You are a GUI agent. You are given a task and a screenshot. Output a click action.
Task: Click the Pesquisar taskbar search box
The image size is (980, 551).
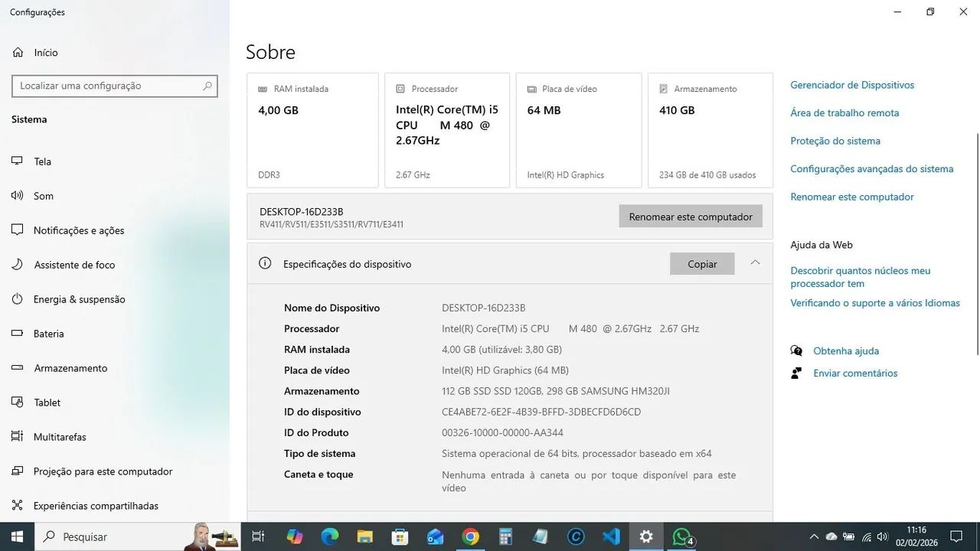click(x=138, y=536)
